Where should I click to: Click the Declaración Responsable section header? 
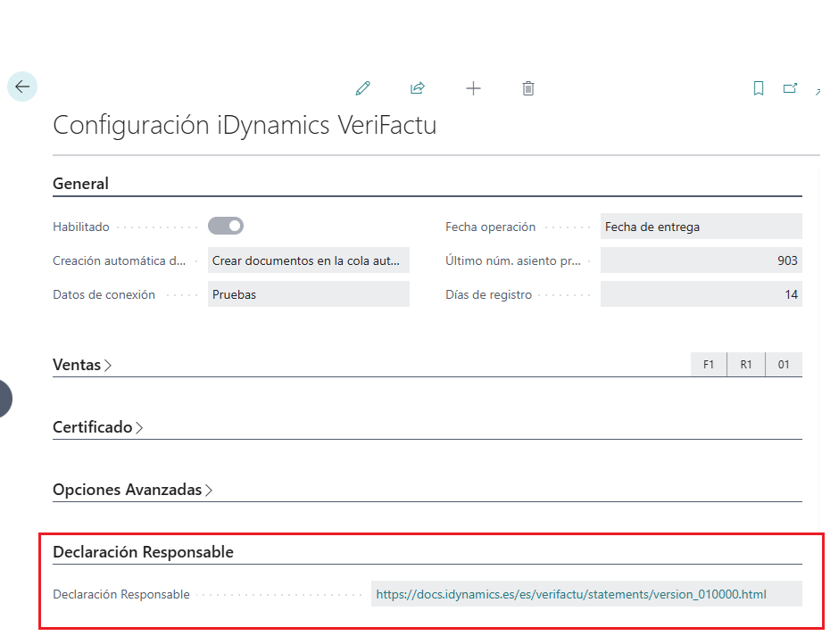coord(143,552)
